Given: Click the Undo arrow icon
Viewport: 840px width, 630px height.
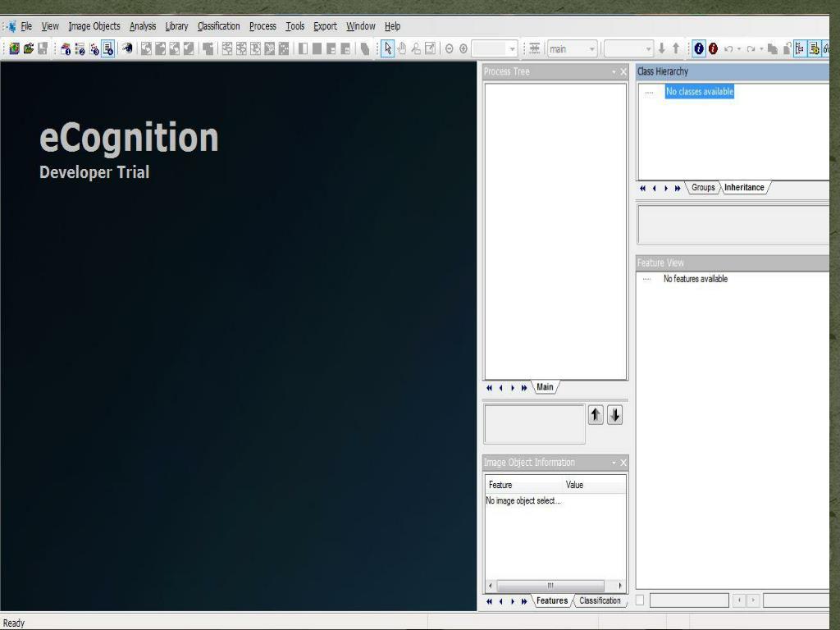Looking at the screenshot, I should click(x=728, y=48).
